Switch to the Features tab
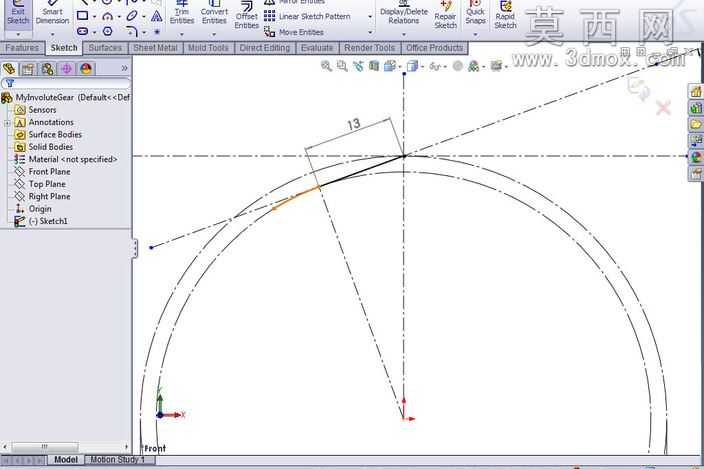This screenshot has height=469, width=704. (x=22, y=48)
